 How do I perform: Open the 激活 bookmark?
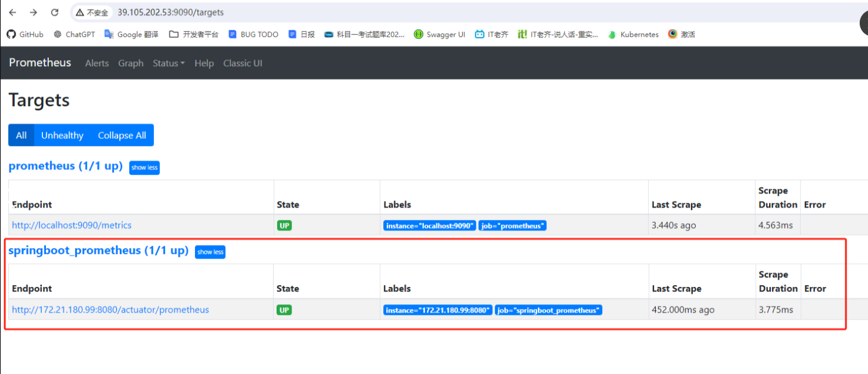click(x=681, y=35)
